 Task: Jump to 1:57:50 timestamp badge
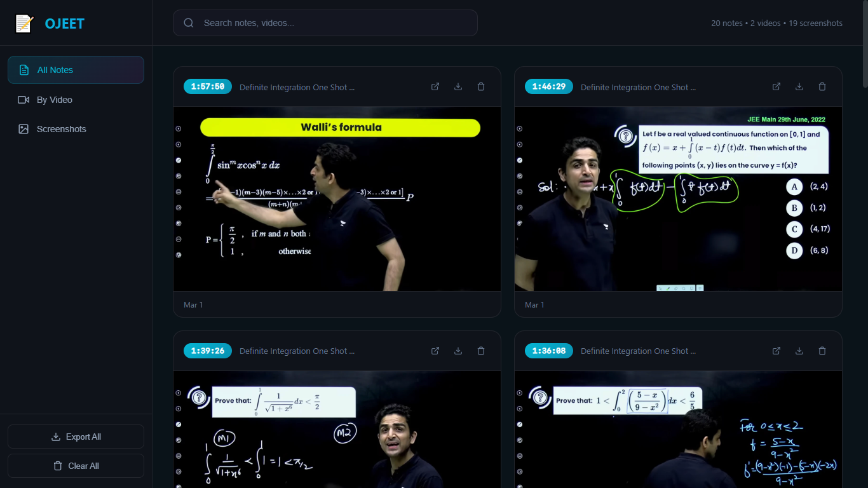(208, 87)
